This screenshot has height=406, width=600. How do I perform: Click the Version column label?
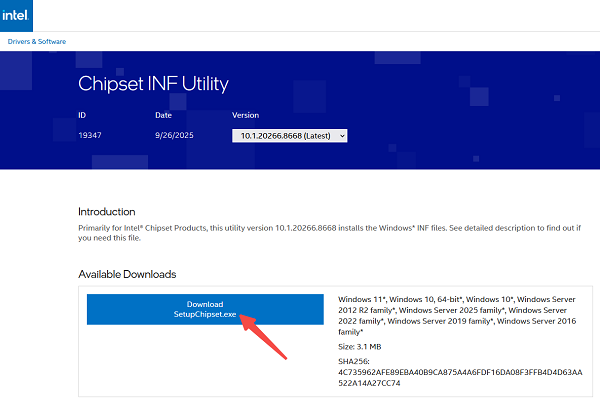pos(245,115)
